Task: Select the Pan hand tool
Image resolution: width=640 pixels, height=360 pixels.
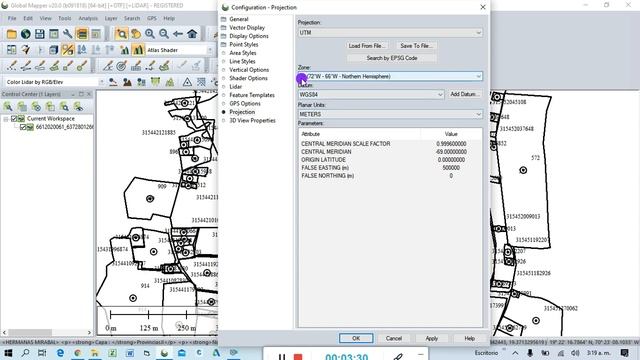Action: [x=136, y=34]
